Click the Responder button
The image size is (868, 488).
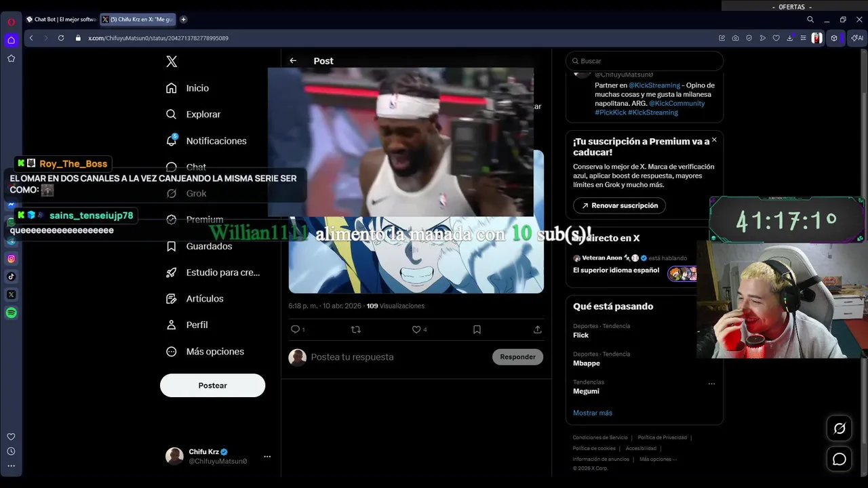[517, 357]
